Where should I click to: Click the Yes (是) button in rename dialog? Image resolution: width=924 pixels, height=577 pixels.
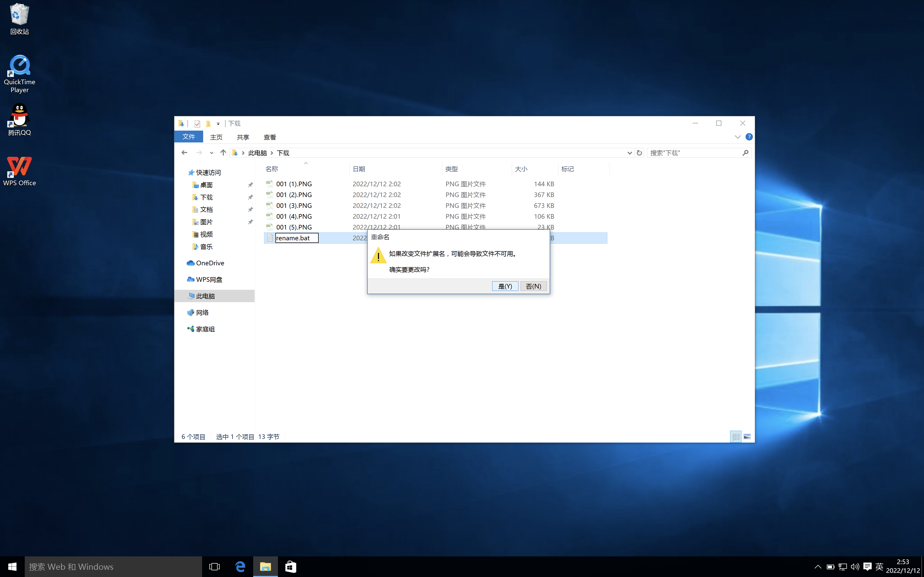click(505, 286)
